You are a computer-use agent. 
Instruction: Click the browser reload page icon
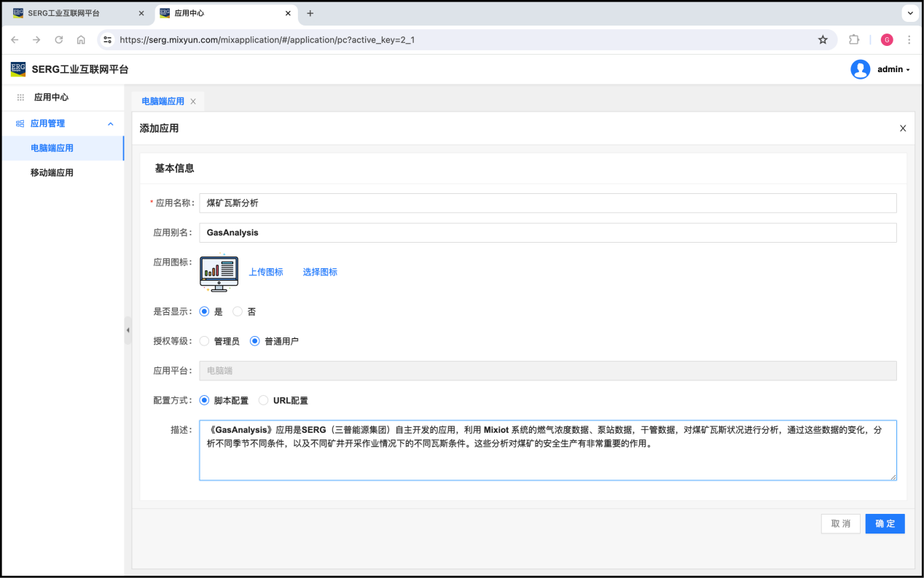point(59,40)
